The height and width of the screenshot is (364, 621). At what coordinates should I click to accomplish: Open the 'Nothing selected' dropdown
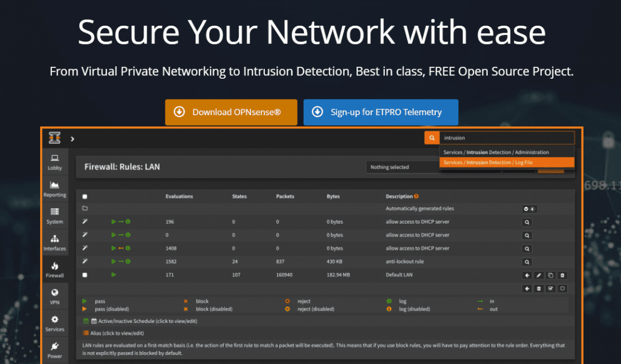402,167
